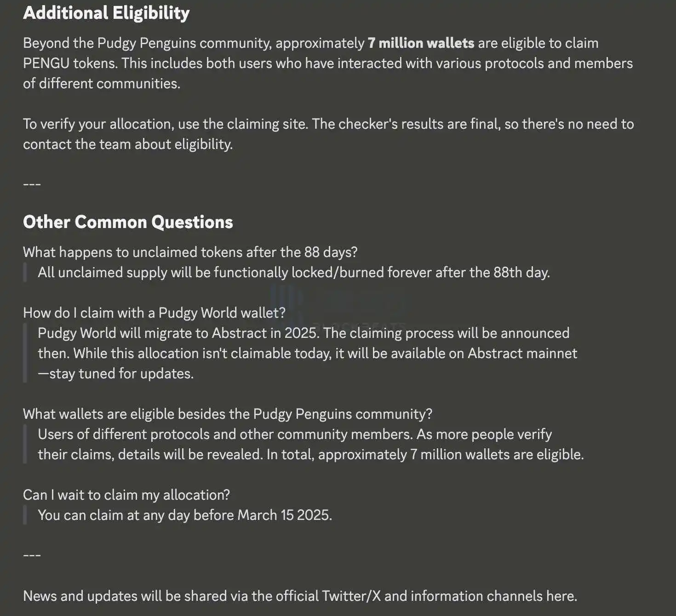Click the 'Pudgy World will migrate to Abstract' line
The image size is (676, 616).
point(304,333)
